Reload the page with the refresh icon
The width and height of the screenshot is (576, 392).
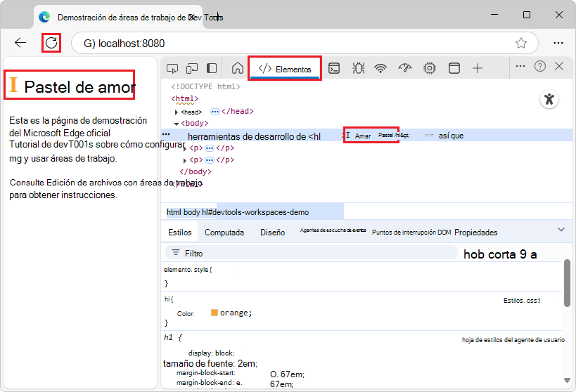click(x=51, y=43)
